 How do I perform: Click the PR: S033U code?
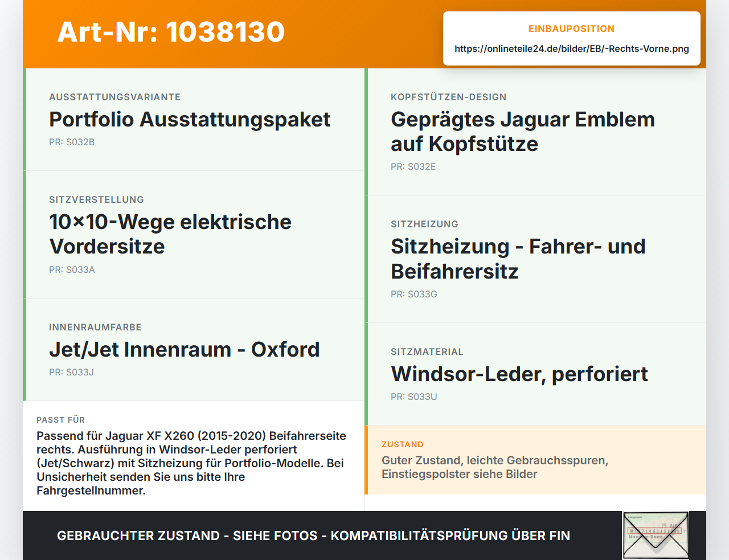(414, 397)
